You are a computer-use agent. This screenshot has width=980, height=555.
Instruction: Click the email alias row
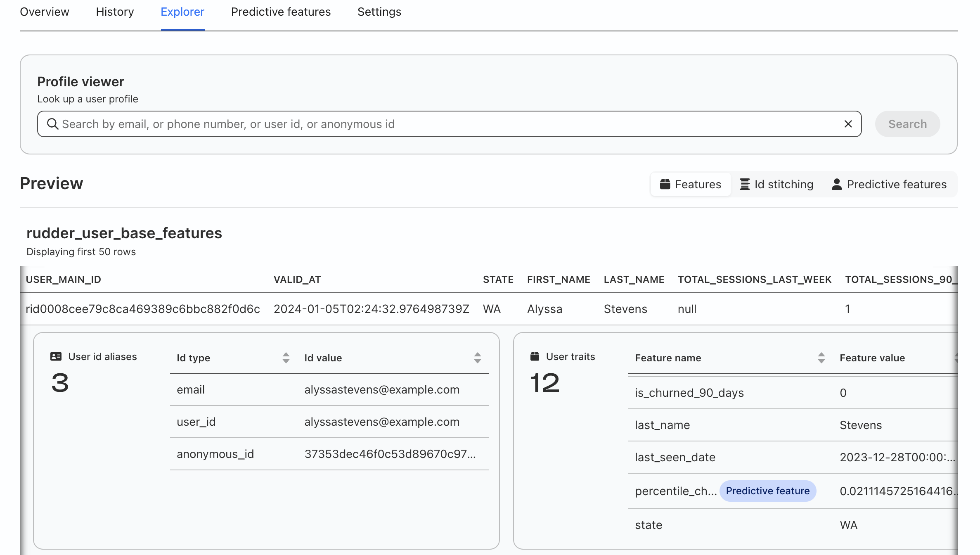(329, 389)
